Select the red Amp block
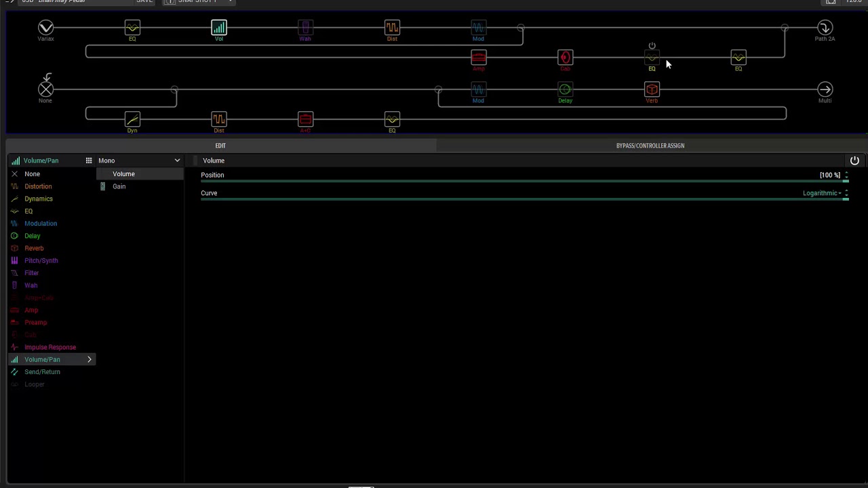 [478, 58]
